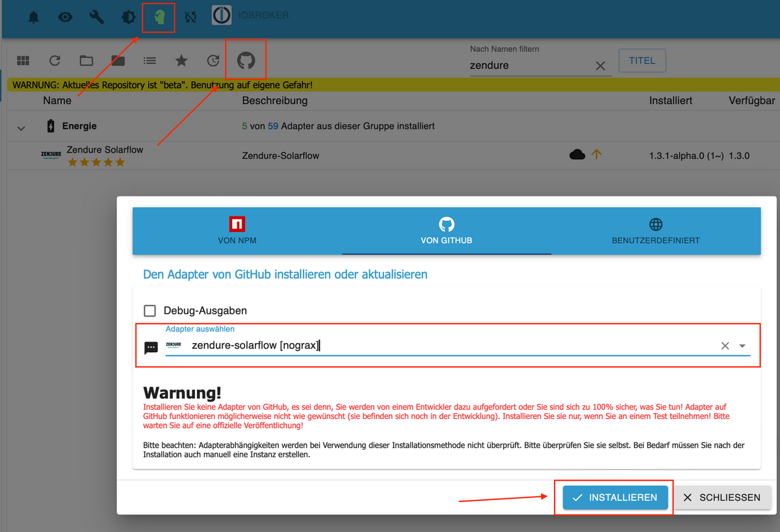Click the INSTALLIEREN button
The image size is (780, 532).
(615, 498)
